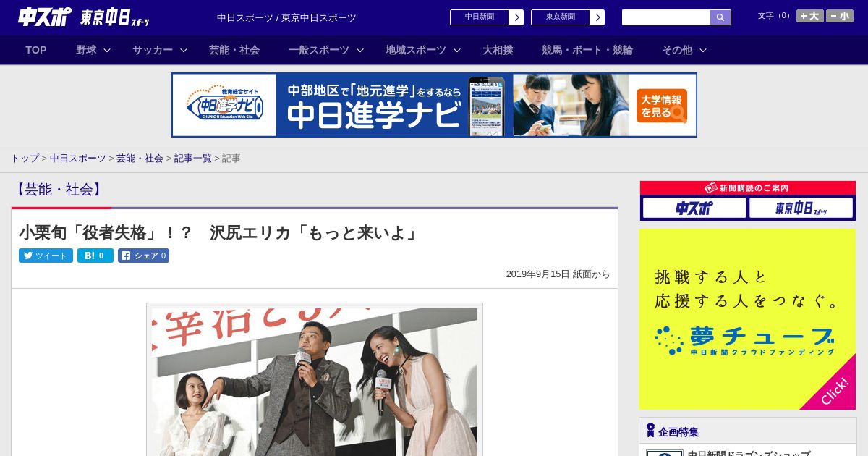Decrease text size with 小 button
This screenshot has height=456, width=868.
(840, 16)
